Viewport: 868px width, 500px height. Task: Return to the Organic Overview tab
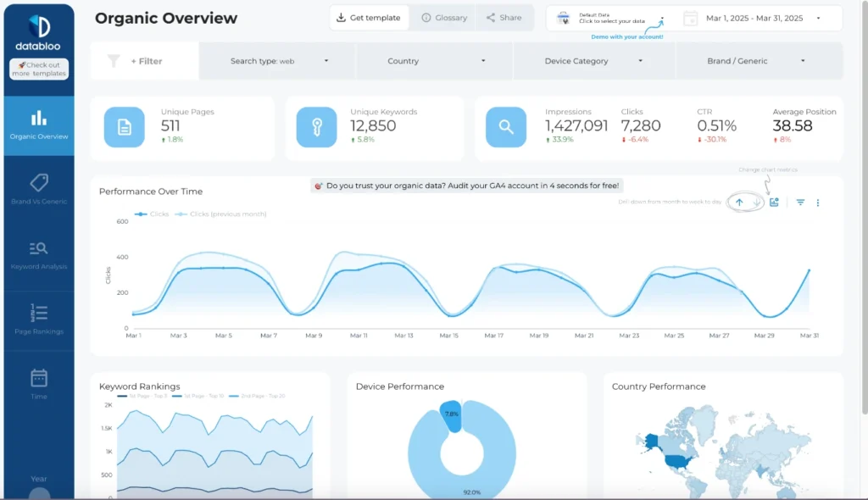point(39,124)
